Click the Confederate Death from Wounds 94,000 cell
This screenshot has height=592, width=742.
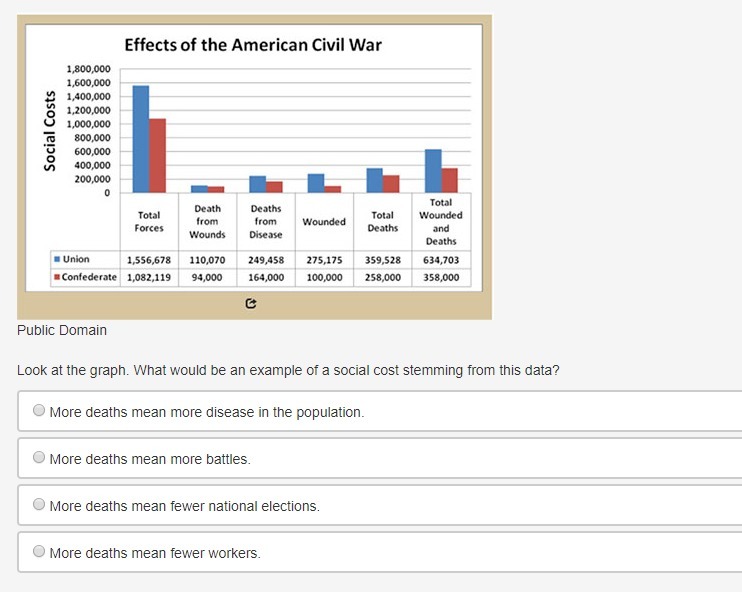[x=207, y=277]
